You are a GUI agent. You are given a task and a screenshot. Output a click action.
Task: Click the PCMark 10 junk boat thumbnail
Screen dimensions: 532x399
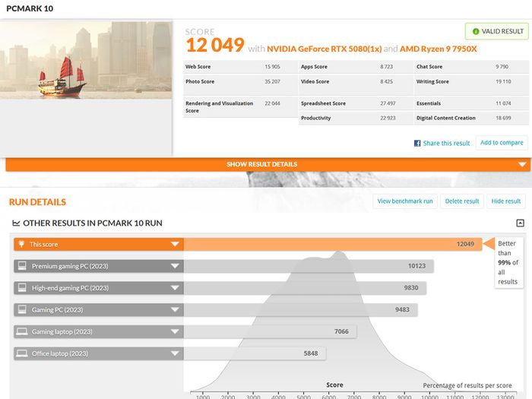tap(86, 60)
